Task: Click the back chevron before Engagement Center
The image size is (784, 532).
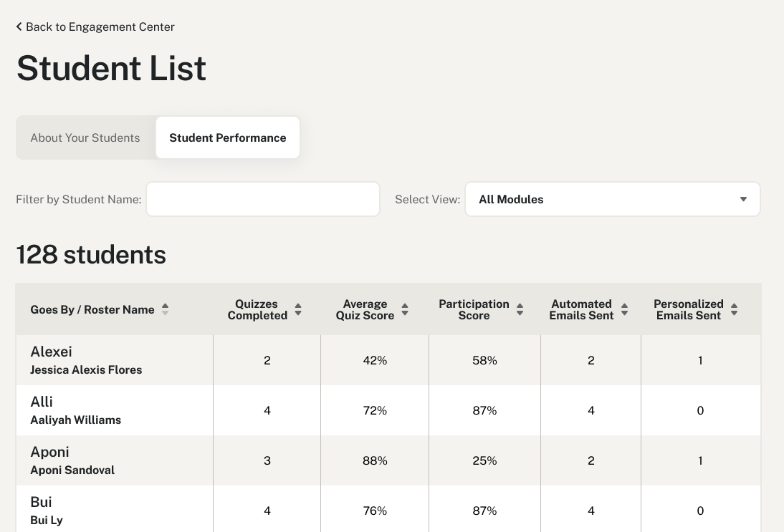Action: click(19, 26)
